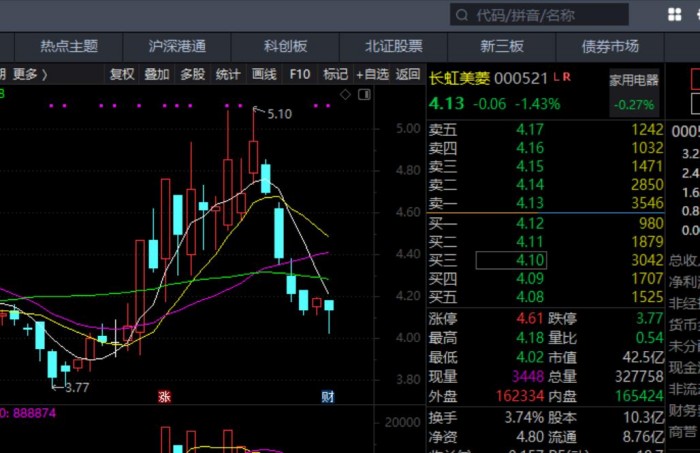Click the red 涨 event marker
Screen dimensions: 700x453
[x=164, y=397]
